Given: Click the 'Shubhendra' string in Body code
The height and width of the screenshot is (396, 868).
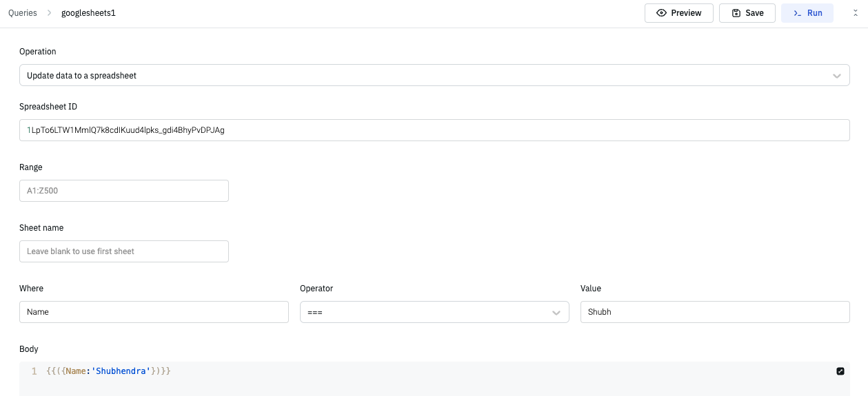Looking at the screenshot, I should tap(121, 371).
